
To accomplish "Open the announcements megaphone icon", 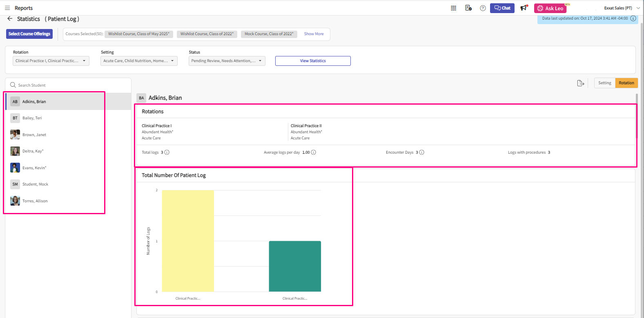I will [524, 8].
